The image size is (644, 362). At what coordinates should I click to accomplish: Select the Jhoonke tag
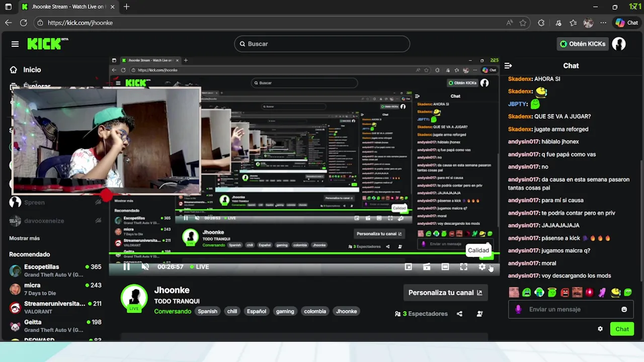coord(347,311)
